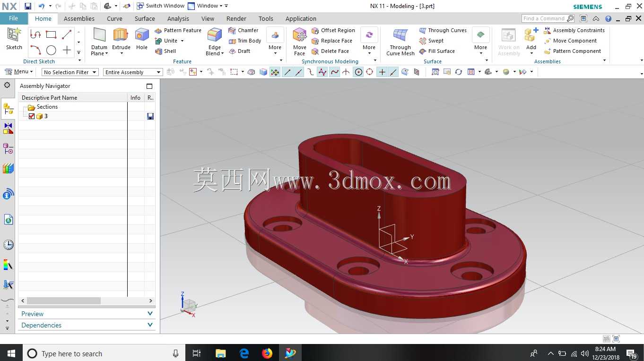Select the Point sketch tool
The image size is (644, 361).
click(67, 50)
